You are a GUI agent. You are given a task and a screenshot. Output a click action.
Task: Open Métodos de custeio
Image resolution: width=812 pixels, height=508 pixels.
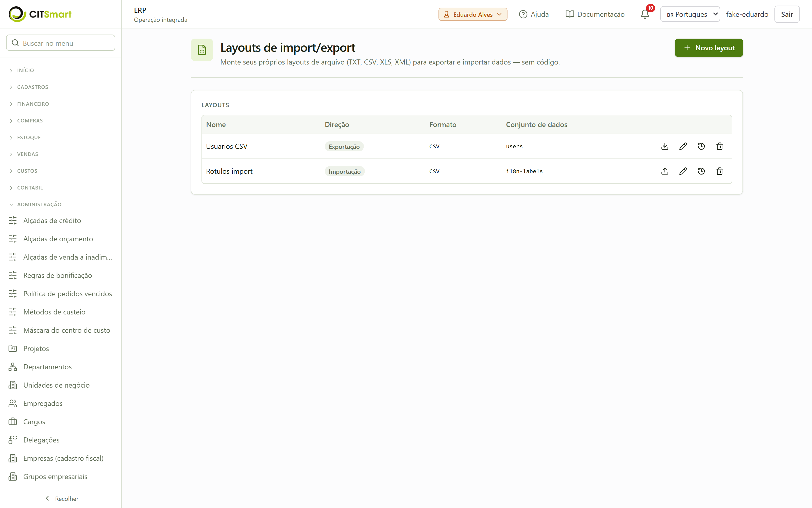pos(61,312)
